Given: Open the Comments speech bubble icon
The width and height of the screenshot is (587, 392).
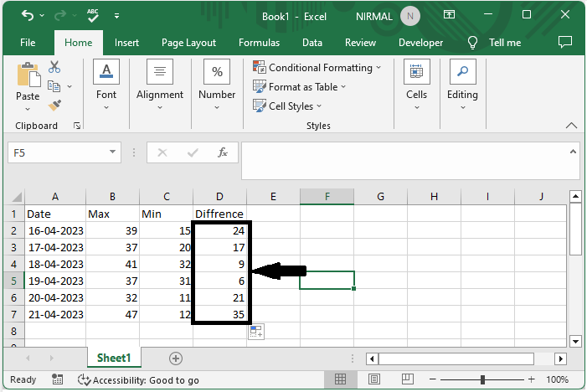Looking at the screenshot, I should click(565, 42).
